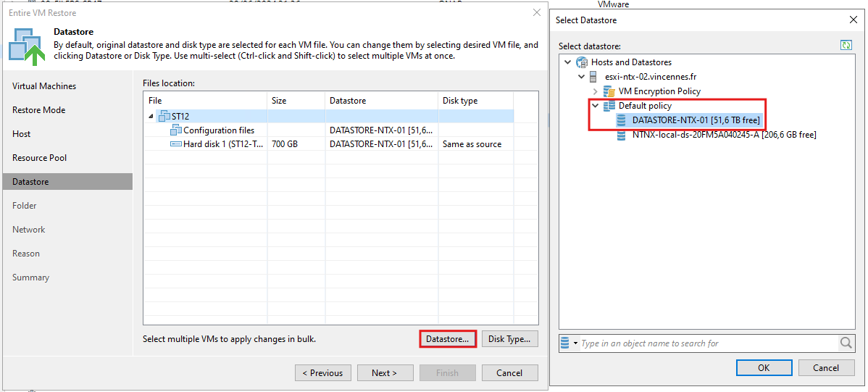Viewport: 868px width, 392px height.
Task: Collapse the Default policy node
Action: pyautogui.click(x=595, y=106)
